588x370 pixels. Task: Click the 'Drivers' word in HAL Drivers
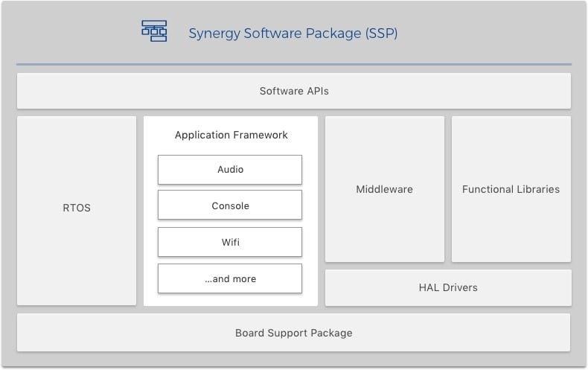[x=459, y=287]
